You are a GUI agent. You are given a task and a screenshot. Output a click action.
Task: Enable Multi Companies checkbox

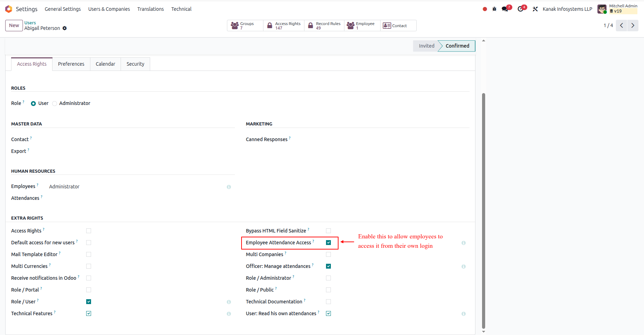click(x=328, y=254)
